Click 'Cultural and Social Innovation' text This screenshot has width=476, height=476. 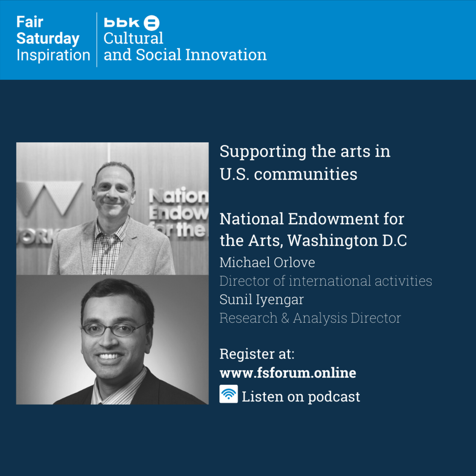point(185,46)
